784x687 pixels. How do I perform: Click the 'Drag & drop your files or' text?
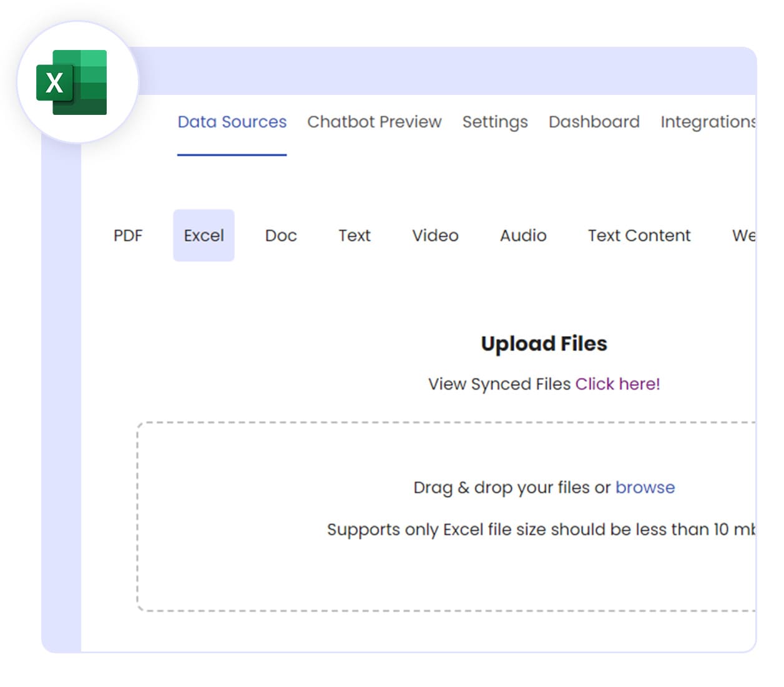[x=512, y=488]
